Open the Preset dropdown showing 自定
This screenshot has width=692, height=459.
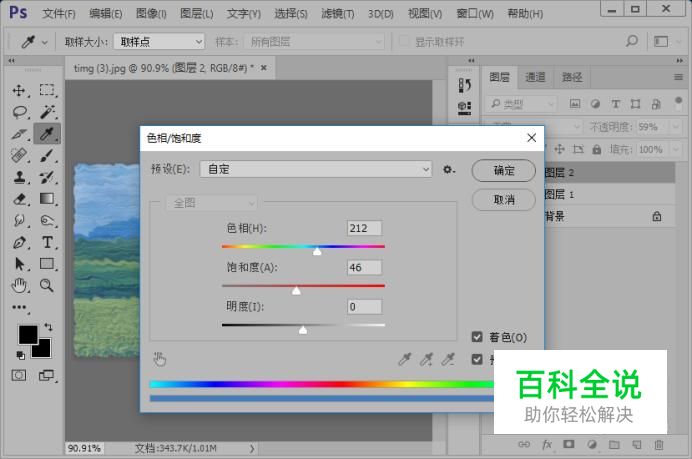[316, 169]
